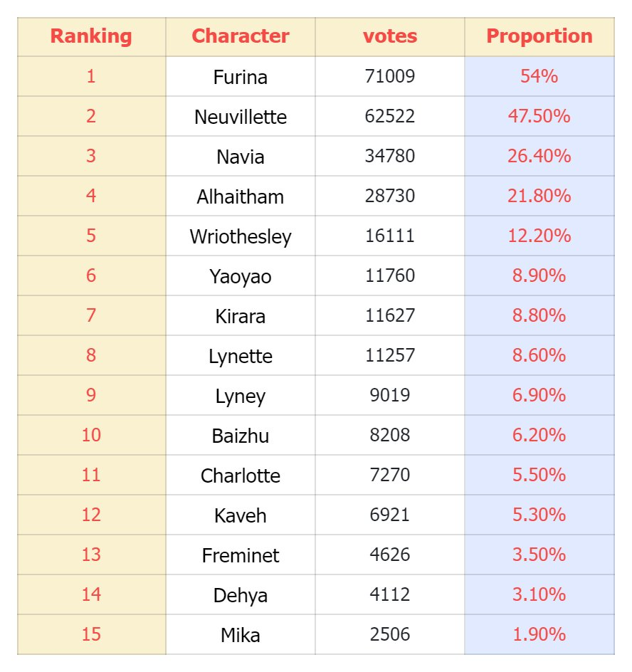Click the 8.60% proportion for Lynette
Viewport: 632px width, 672px height.
click(x=539, y=355)
